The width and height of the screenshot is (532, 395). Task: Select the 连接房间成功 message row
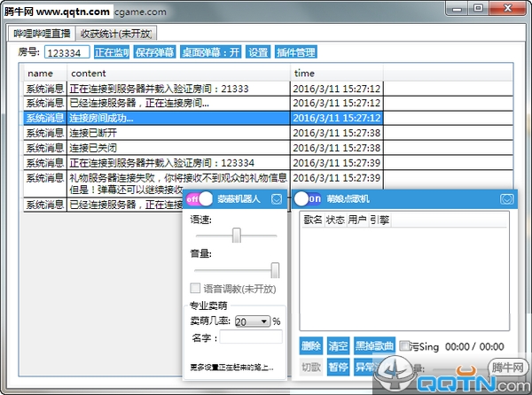[x=177, y=117]
